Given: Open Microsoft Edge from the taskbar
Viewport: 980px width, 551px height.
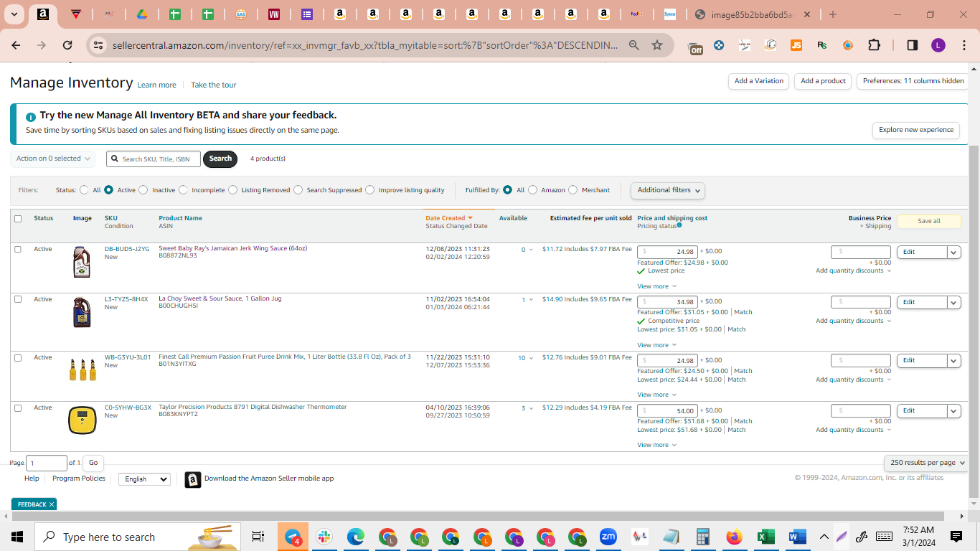Looking at the screenshot, I should 356,537.
